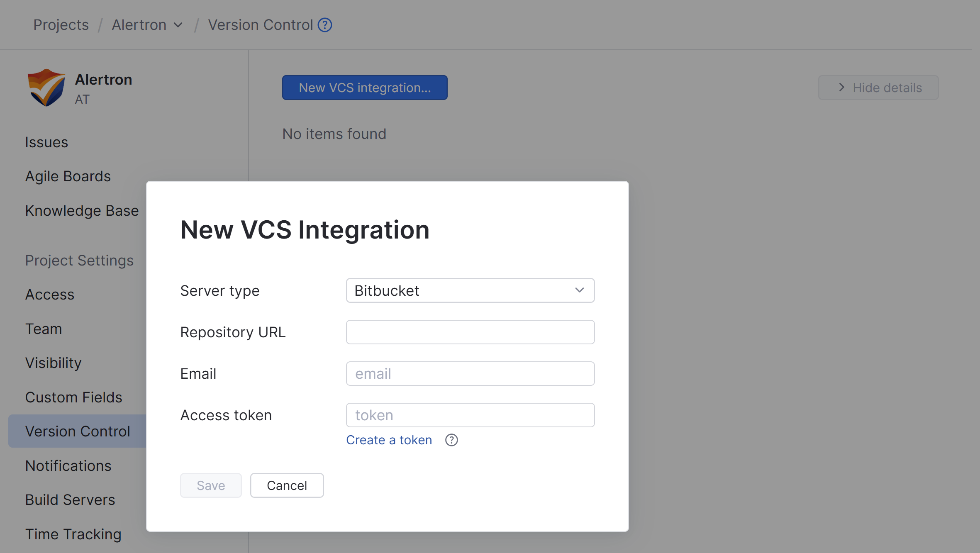Click the help icon beside Create a token
This screenshot has height=553, width=980.
451,440
